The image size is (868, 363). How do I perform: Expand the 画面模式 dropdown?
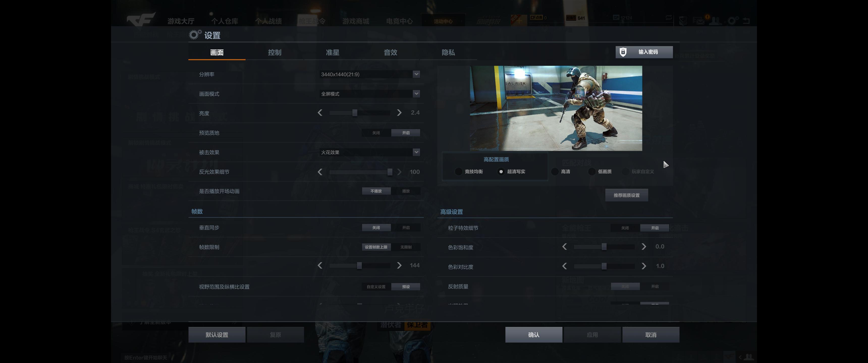[x=370, y=94]
